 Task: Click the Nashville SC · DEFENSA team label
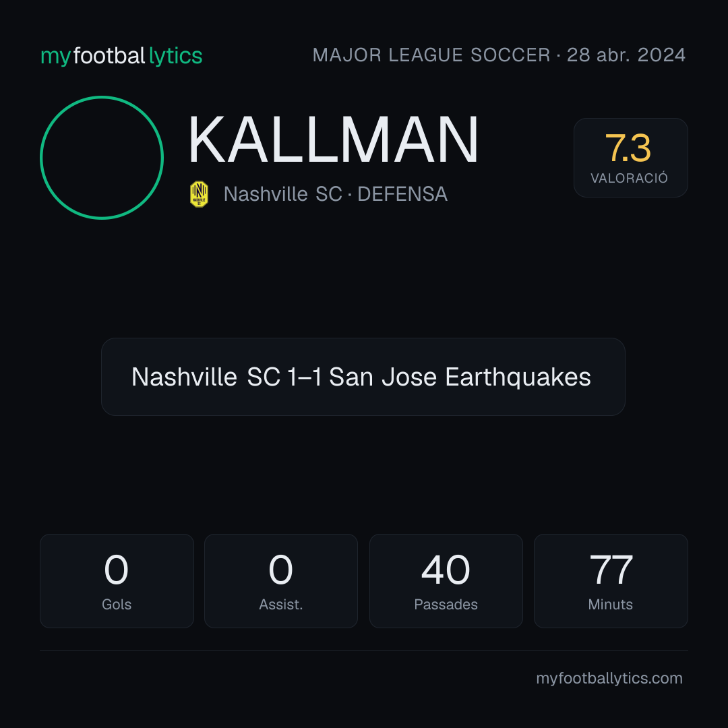click(x=336, y=194)
